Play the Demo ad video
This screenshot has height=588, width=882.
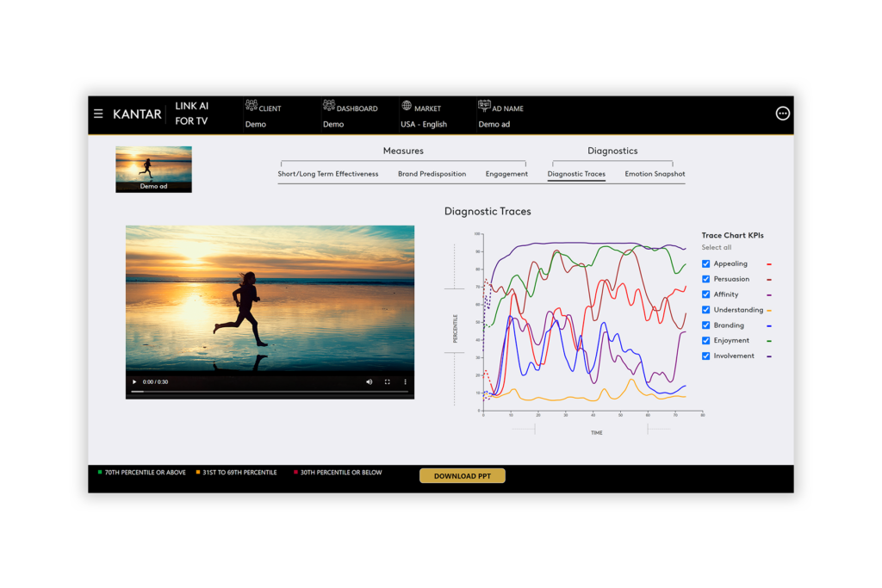134,381
